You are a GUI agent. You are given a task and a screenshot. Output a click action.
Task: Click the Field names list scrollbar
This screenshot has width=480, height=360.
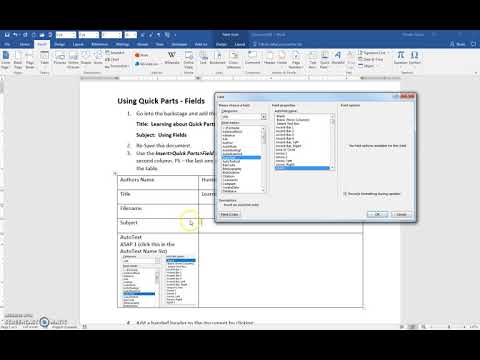pos(263,159)
